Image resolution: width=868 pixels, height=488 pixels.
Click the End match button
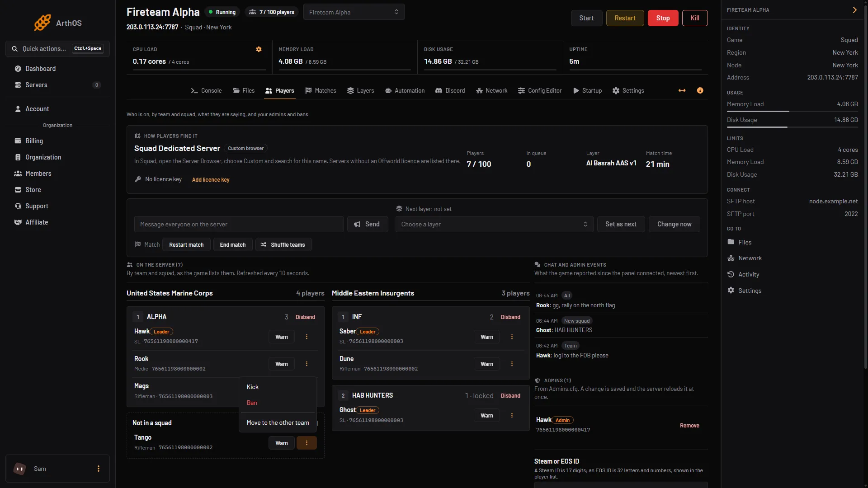[233, 244]
